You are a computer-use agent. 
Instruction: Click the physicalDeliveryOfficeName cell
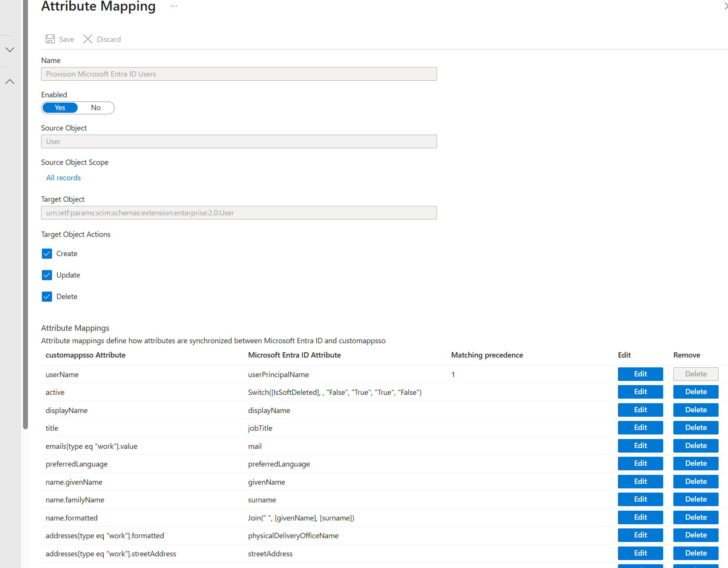point(293,536)
